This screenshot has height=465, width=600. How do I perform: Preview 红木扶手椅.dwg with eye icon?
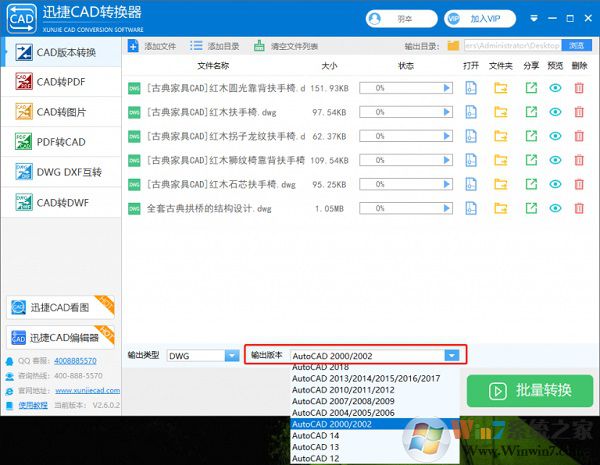[555, 112]
